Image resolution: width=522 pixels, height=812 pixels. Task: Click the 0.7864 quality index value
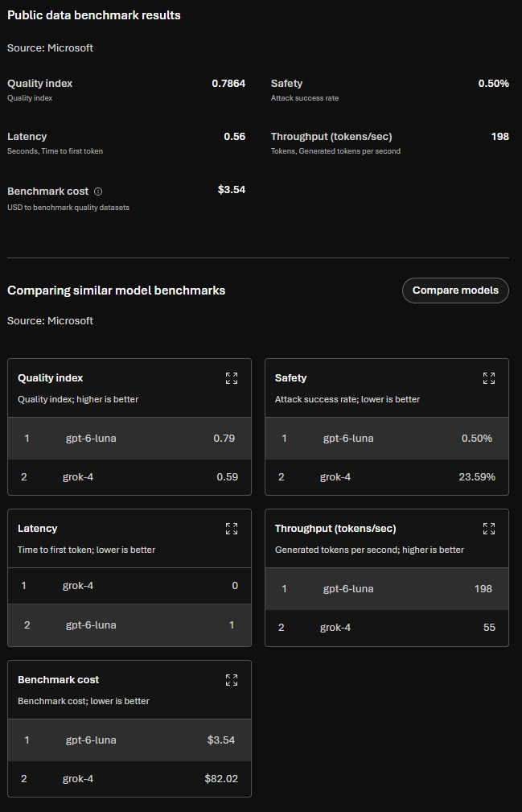(x=228, y=84)
